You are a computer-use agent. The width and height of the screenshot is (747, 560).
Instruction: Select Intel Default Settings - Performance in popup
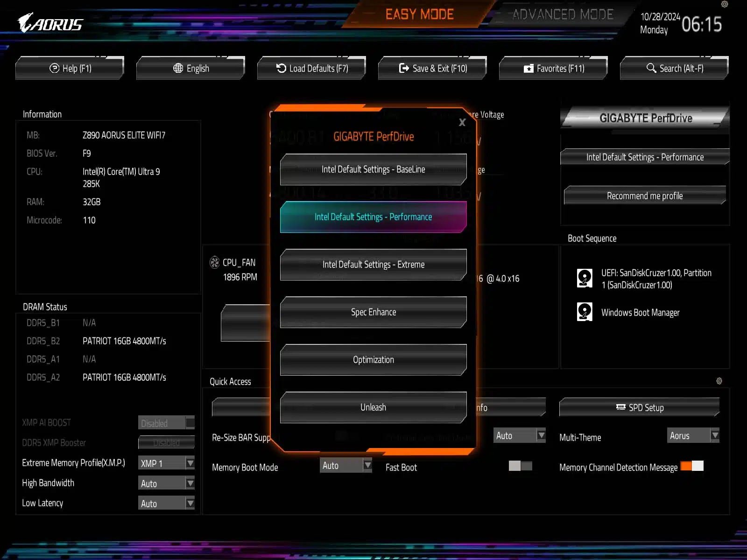point(373,217)
